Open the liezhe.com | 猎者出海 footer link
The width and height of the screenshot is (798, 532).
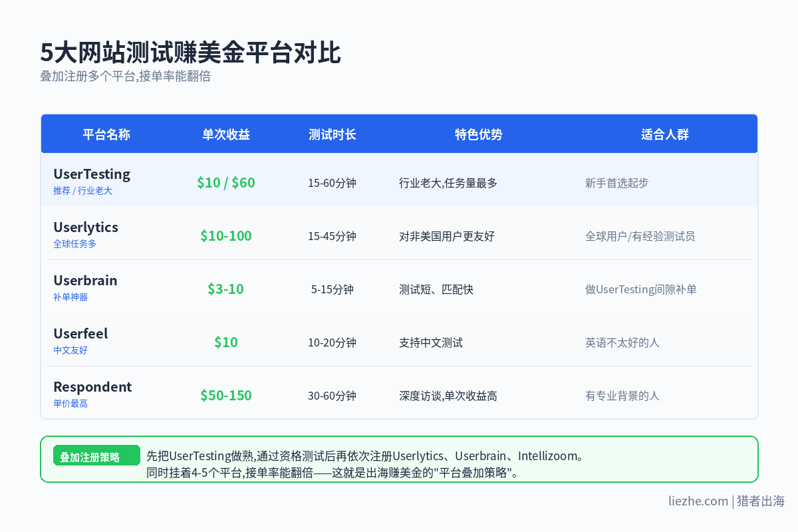[x=726, y=501]
